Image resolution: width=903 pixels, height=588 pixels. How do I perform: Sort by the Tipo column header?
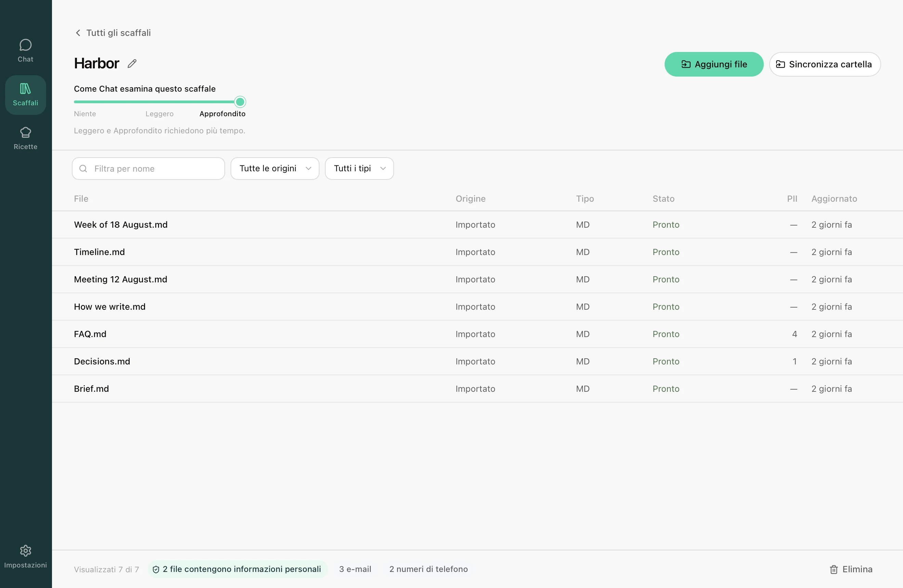click(x=585, y=199)
